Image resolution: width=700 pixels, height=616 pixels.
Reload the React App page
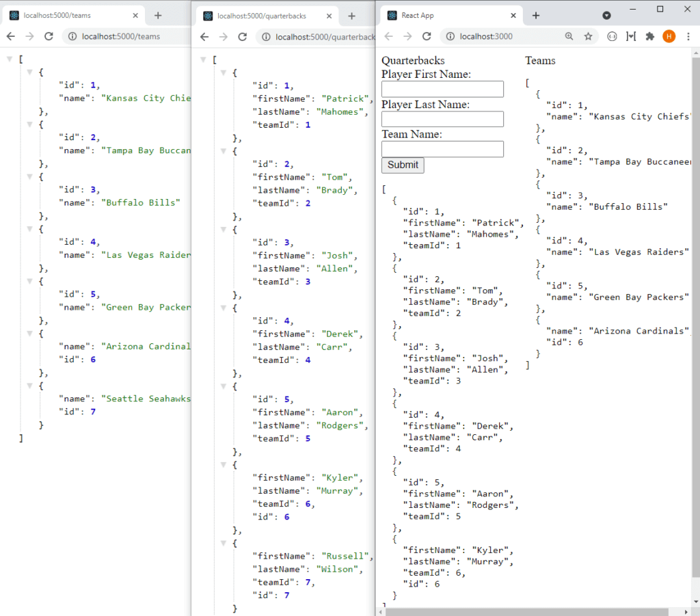(x=426, y=36)
